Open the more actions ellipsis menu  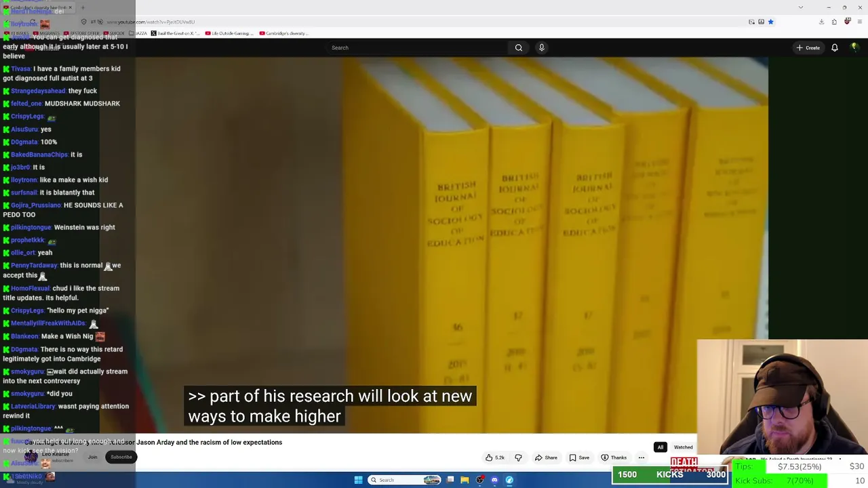coord(642,457)
